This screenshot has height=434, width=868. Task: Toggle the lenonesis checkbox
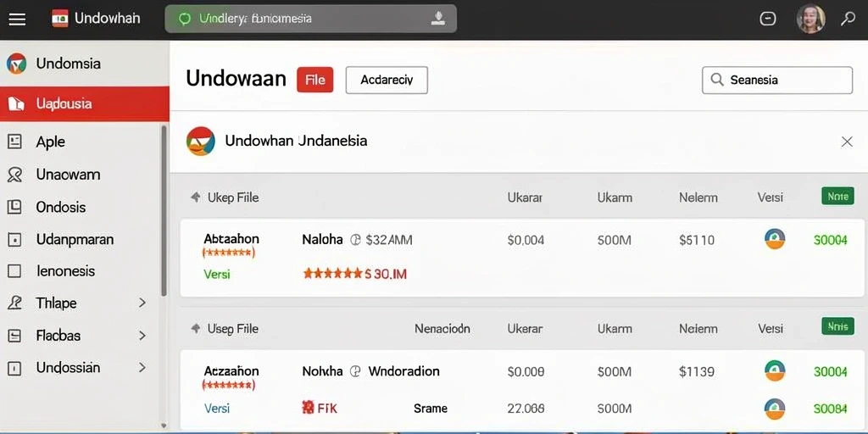(x=14, y=271)
